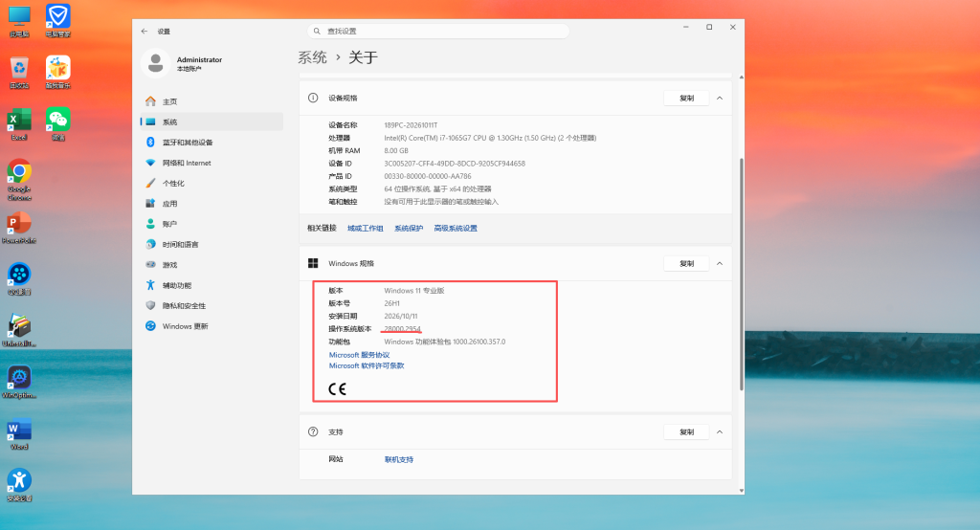Screen dimensions: 980x530
Task: Go back with the Settings back arrow
Action: click(x=145, y=32)
